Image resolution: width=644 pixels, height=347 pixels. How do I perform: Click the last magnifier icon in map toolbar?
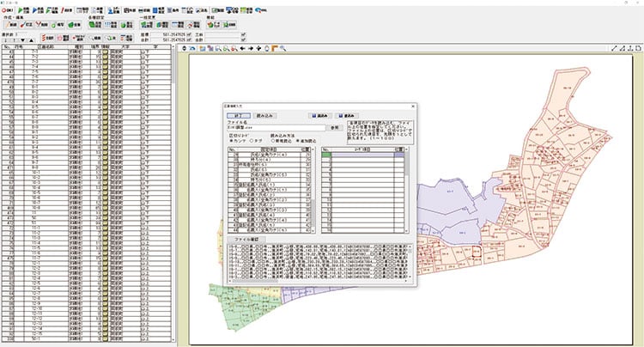click(283, 48)
